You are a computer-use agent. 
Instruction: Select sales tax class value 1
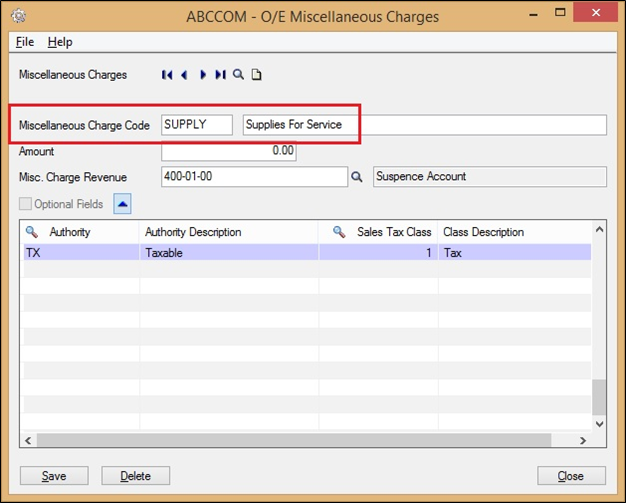(x=378, y=253)
